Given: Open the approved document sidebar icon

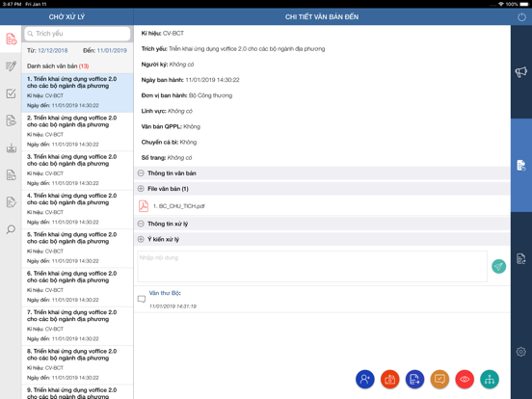Looking at the screenshot, I should [x=11, y=202].
